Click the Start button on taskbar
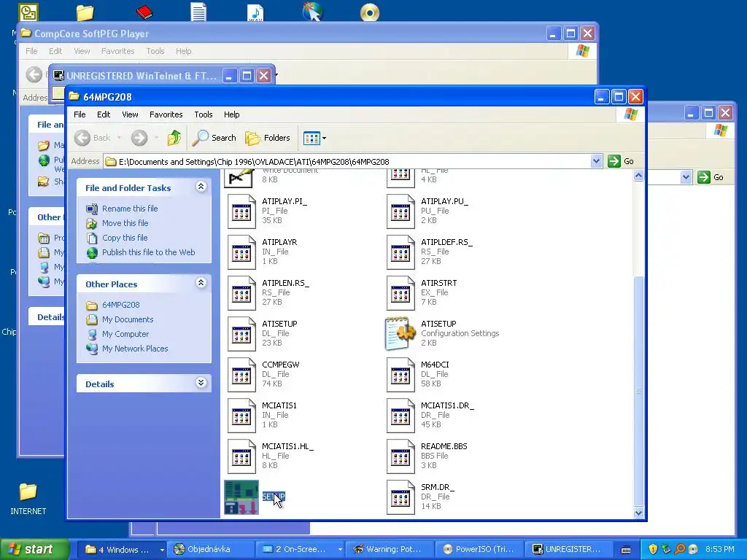 (34, 550)
